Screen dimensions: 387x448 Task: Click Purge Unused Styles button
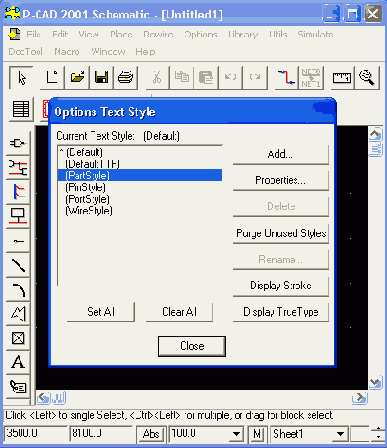(281, 233)
